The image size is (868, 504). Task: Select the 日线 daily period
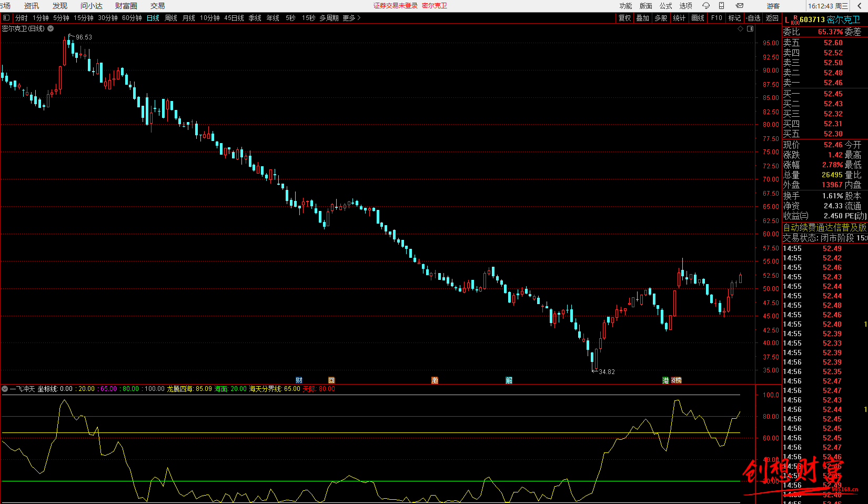tap(153, 18)
